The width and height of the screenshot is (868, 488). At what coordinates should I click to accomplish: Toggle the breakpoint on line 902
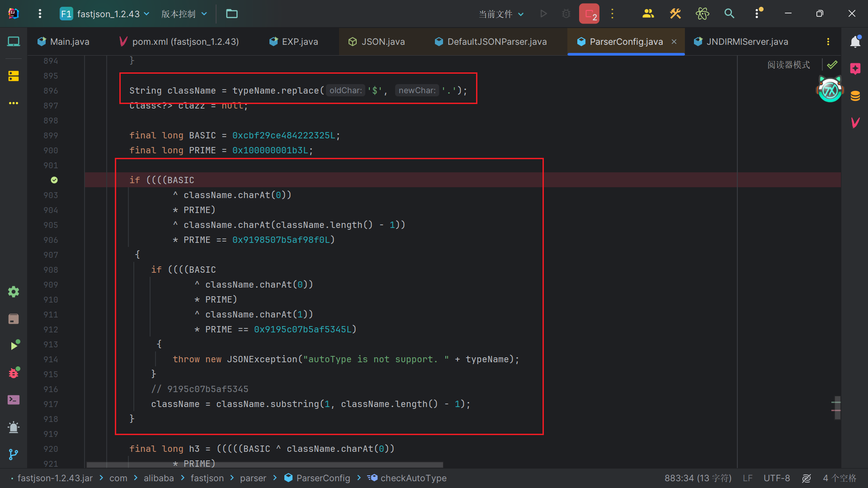click(54, 180)
